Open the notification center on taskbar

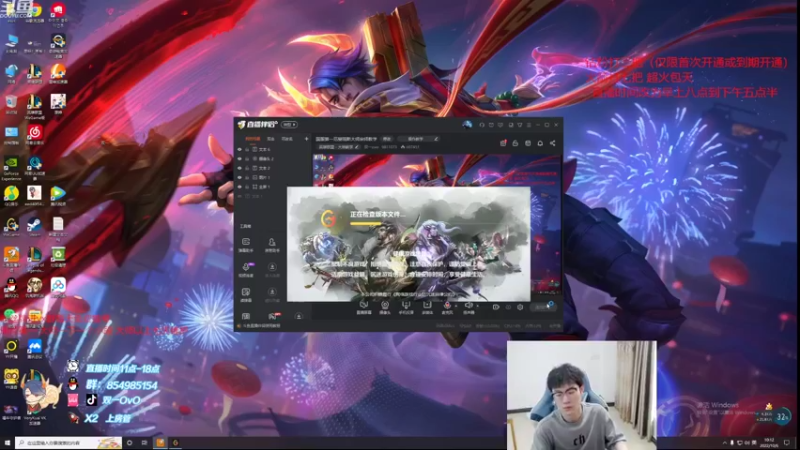(x=787, y=443)
